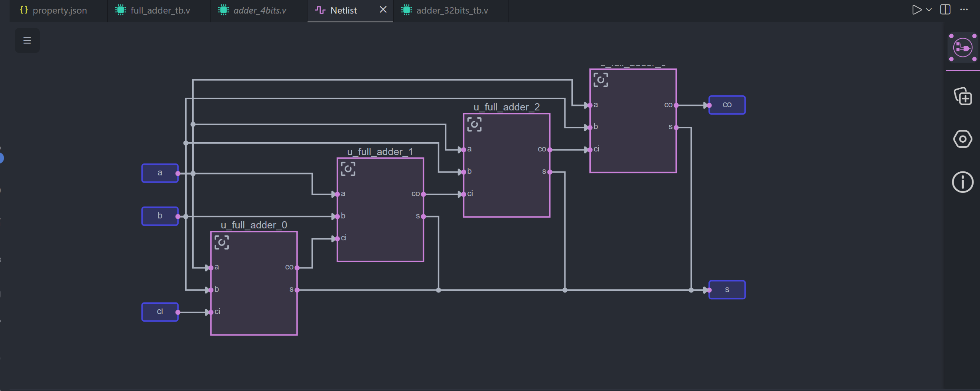Select input port a

(160, 173)
